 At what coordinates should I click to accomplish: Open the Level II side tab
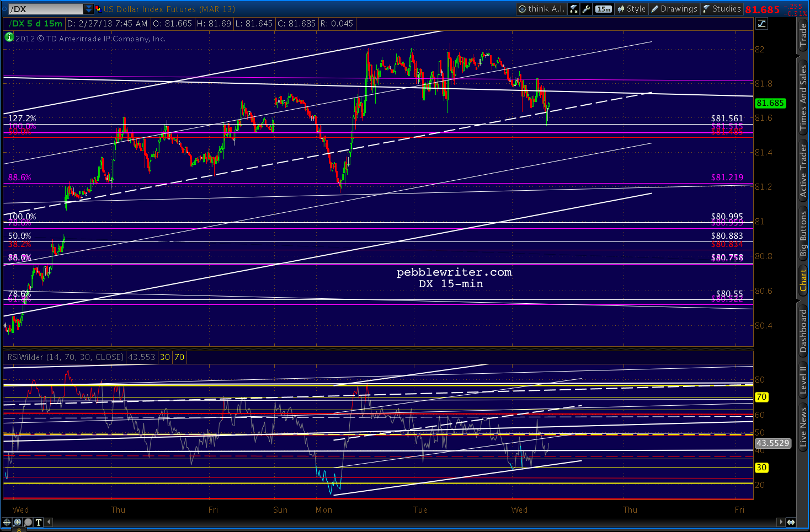click(x=803, y=380)
